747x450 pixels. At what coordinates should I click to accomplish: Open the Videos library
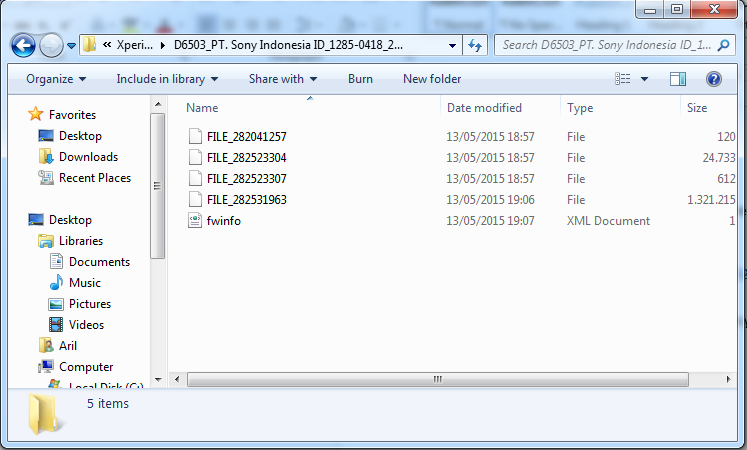coord(86,324)
